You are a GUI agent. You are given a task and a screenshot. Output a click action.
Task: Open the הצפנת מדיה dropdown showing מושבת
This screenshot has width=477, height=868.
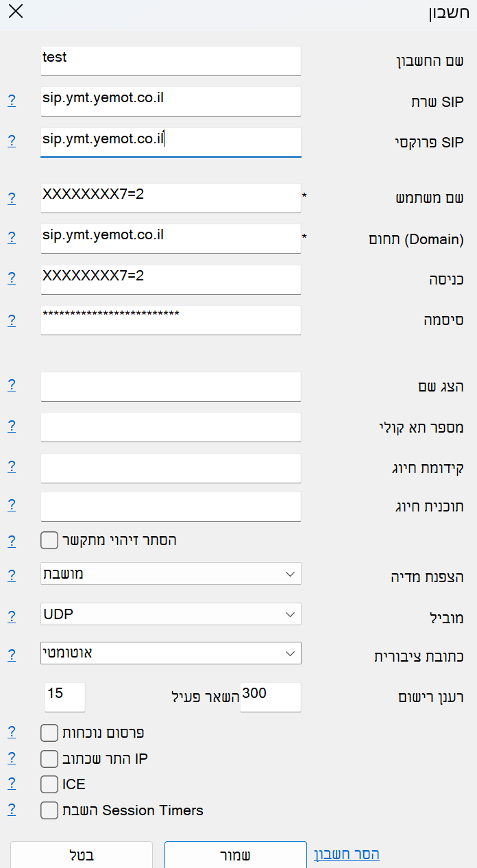[x=170, y=573]
